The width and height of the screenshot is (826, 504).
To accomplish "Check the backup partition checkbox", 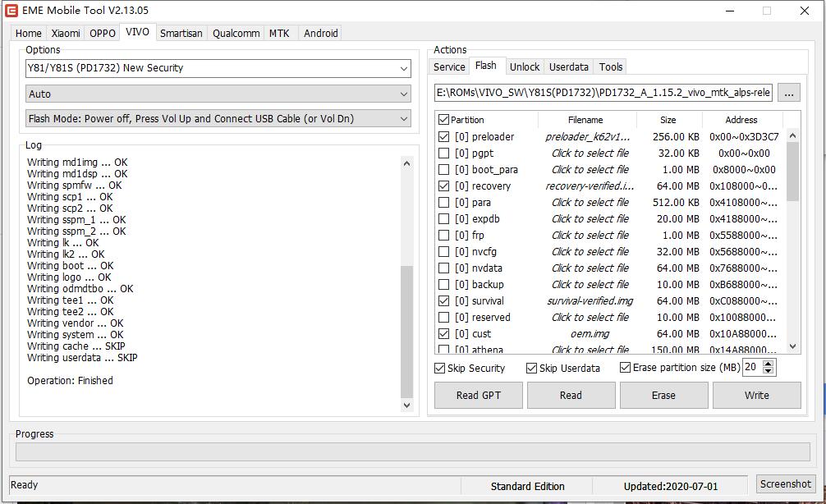I will (443, 284).
